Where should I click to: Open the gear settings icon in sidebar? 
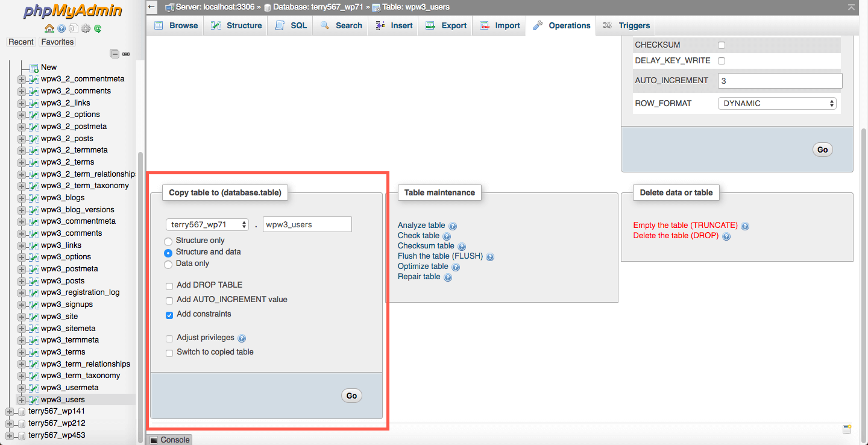[86, 28]
